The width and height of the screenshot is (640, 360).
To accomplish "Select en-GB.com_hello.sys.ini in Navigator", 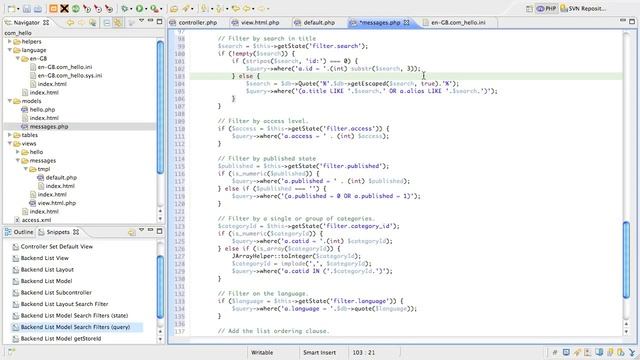I will click(x=70, y=76).
